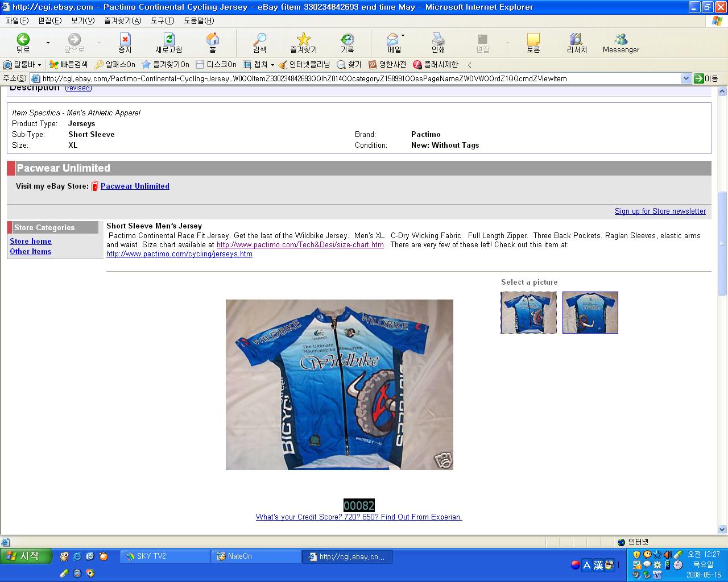Open the Back button history dropdown arrow

point(48,43)
